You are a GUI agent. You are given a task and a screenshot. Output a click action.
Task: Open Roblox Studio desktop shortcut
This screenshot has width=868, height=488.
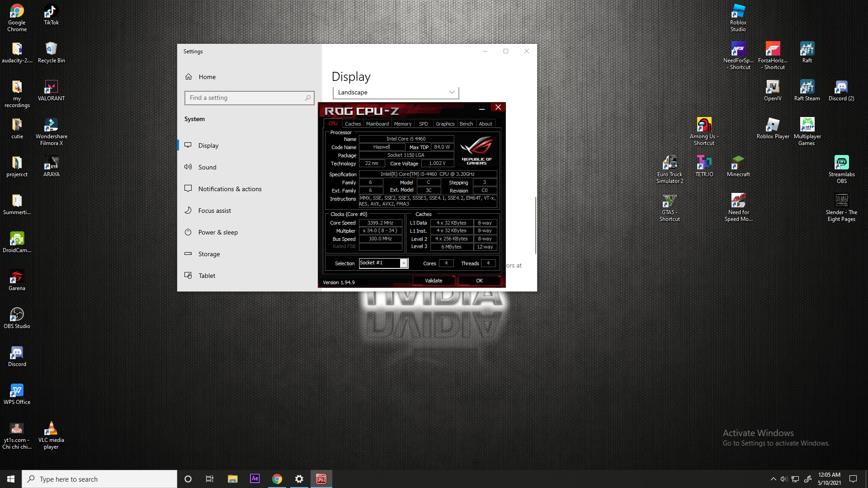(738, 18)
